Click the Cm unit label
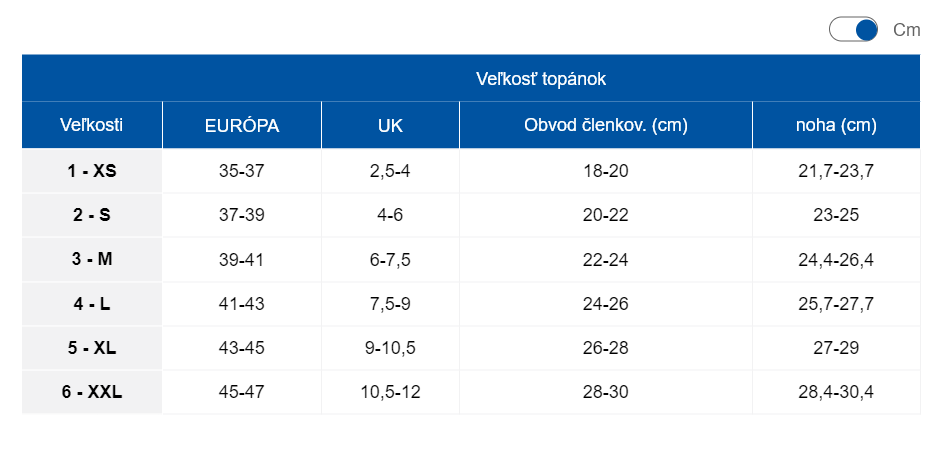The image size is (940, 464). pyautogui.click(x=906, y=30)
